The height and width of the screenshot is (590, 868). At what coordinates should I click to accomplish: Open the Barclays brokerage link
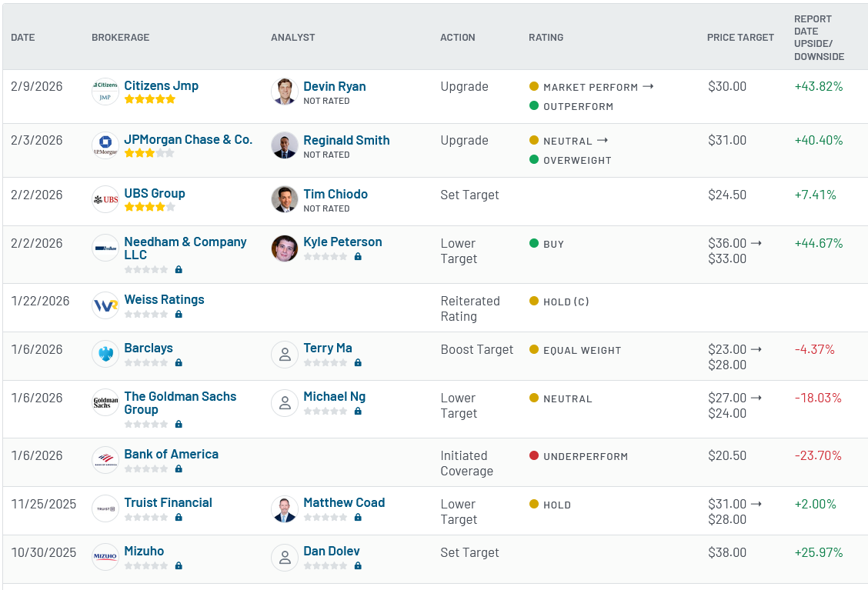pos(149,348)
